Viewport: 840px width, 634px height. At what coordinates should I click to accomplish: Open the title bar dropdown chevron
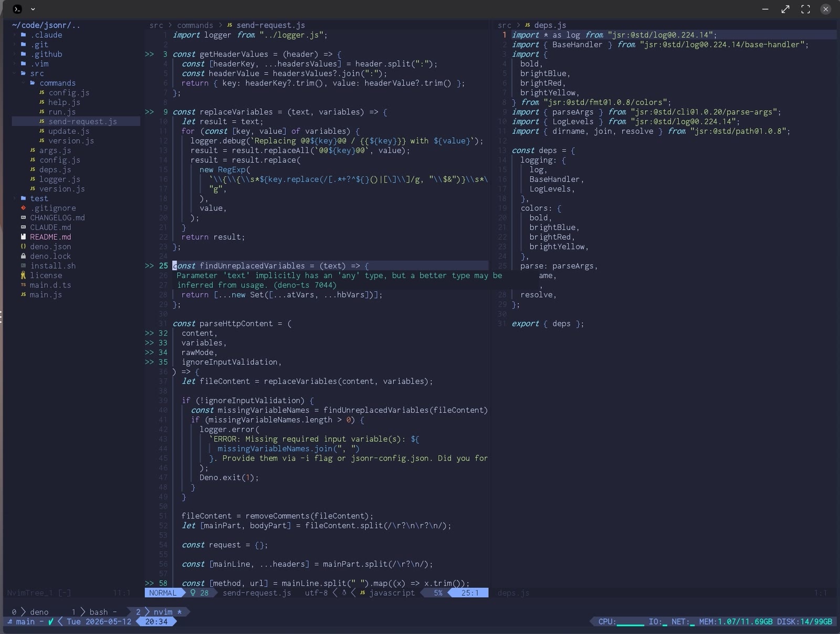[x=33, y=9]
